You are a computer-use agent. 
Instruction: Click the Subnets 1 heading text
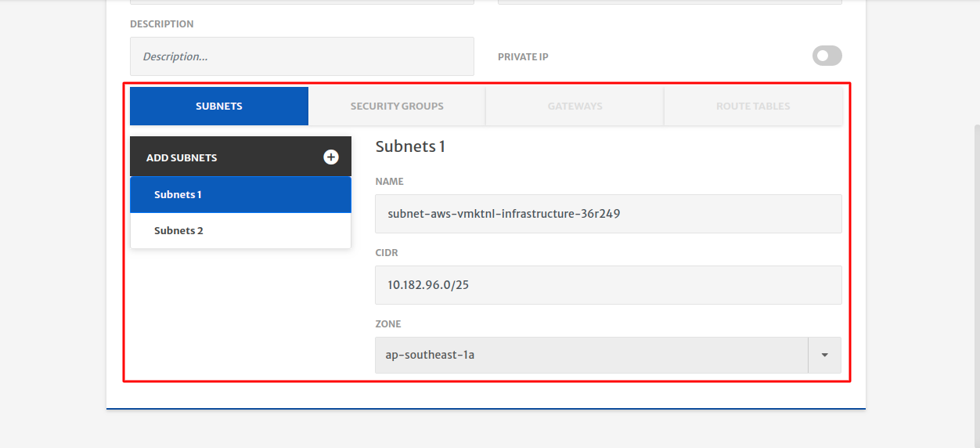click(410, 146)
